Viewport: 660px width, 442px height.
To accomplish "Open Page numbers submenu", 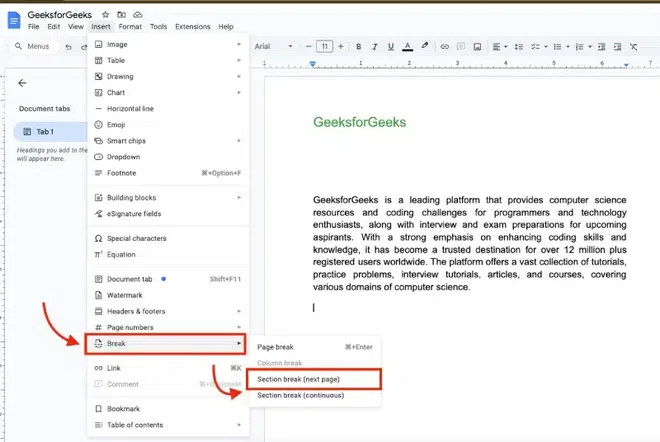I will tap(168, 327).
